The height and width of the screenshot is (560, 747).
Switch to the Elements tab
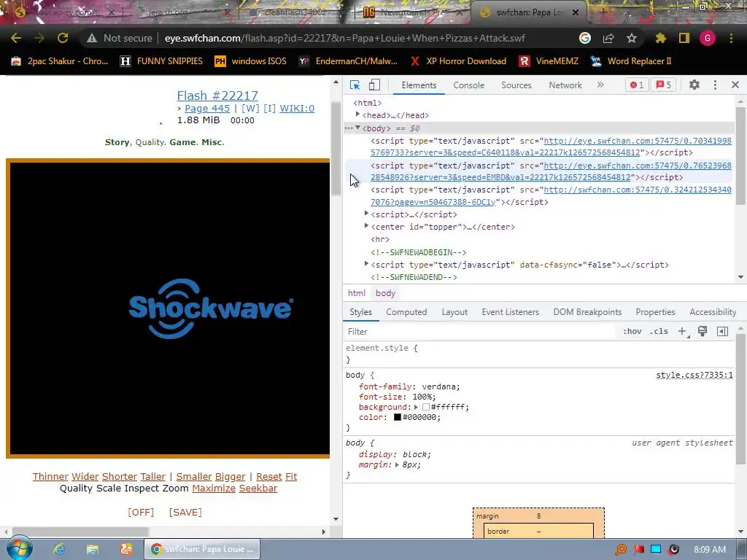419,85
